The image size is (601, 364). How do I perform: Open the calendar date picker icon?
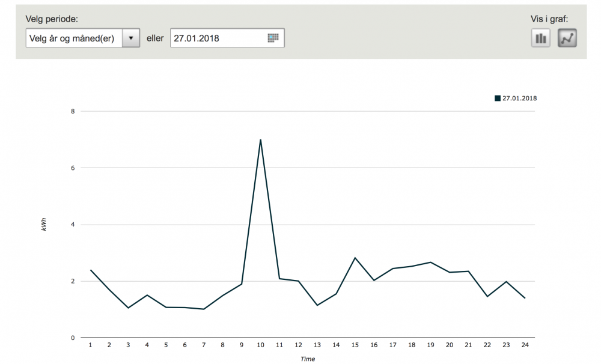coord(273,38)
